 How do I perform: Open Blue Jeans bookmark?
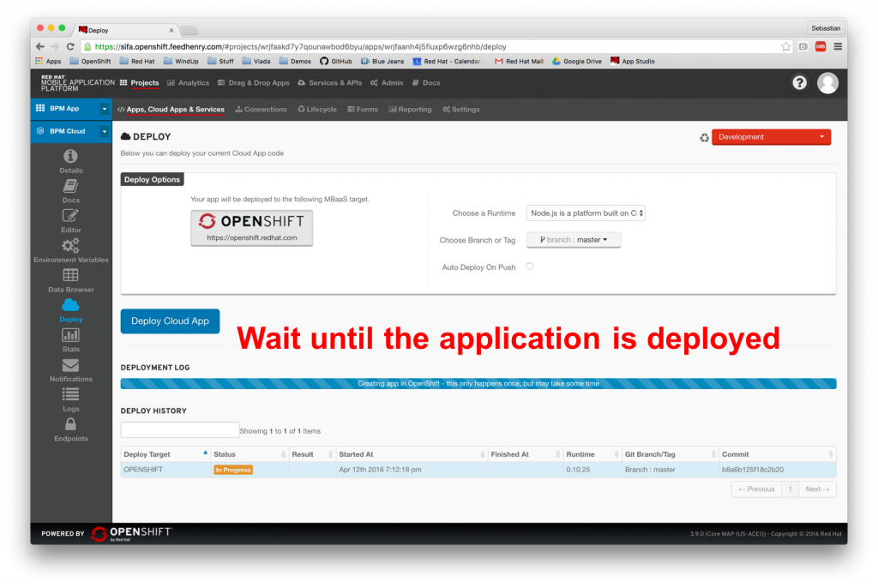(x=382, y=61)
